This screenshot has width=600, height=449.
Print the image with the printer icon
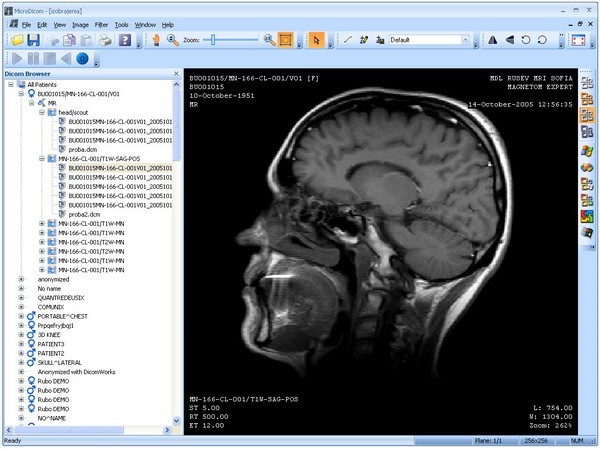pyautogui.click(x=106, y=40)
